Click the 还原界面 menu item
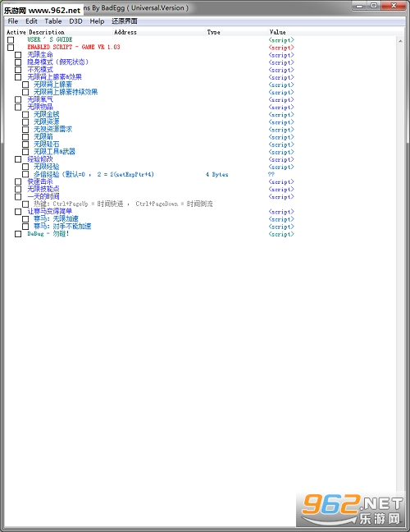The height and width of the screenshot is (532, 410). (125, 21)
